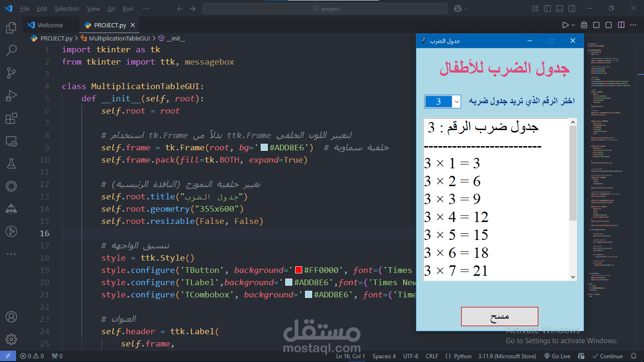
Task: Go forward with the right arrow
Action: click(x=192, y=8)
